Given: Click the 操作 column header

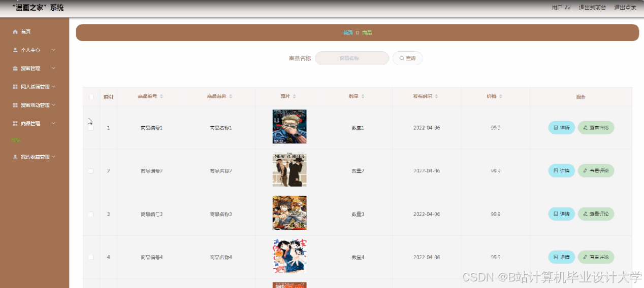Looking at the screenshot, I should [581, 96].
